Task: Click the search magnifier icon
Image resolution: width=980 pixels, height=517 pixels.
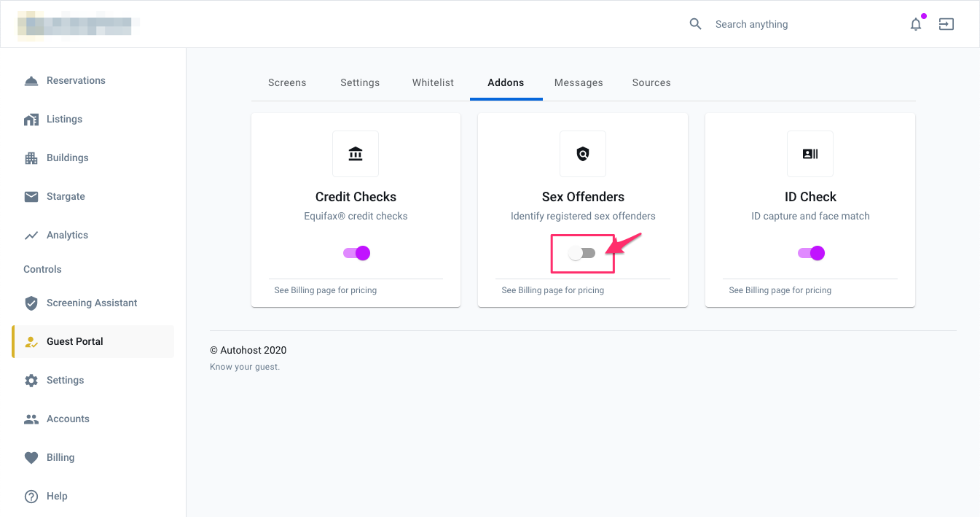Action: tap(695, 24)
